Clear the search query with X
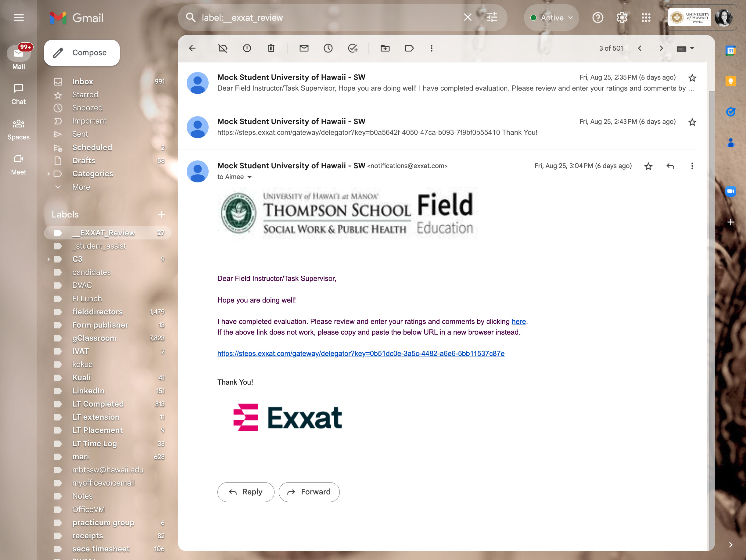The image size is (746, 560). coord(468,17)
